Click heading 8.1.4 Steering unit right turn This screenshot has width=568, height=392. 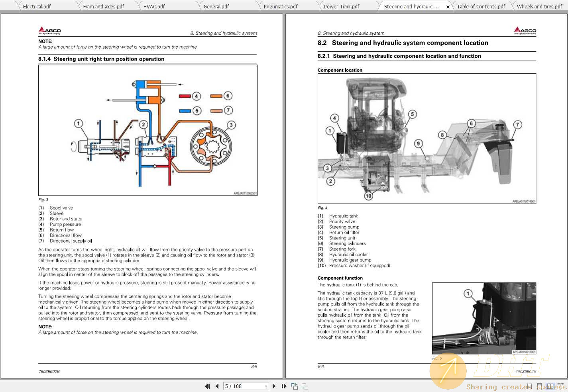(x=101, y=59)
